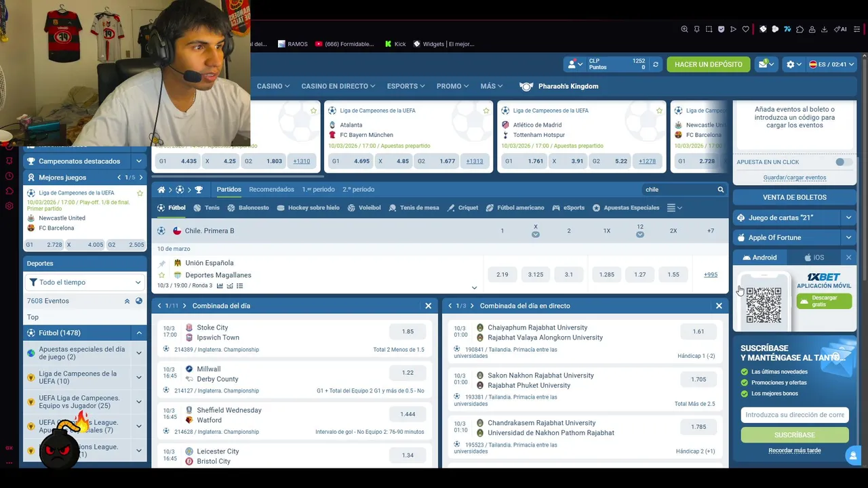The image size is (868, 488).
Task: Collapse the Fútbol (1478) sports section
Action: click(139, 333)
